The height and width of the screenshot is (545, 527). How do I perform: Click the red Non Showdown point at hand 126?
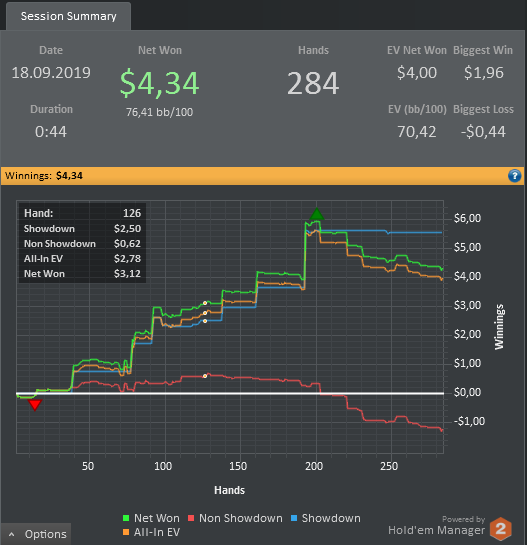(x=205, y=376)
